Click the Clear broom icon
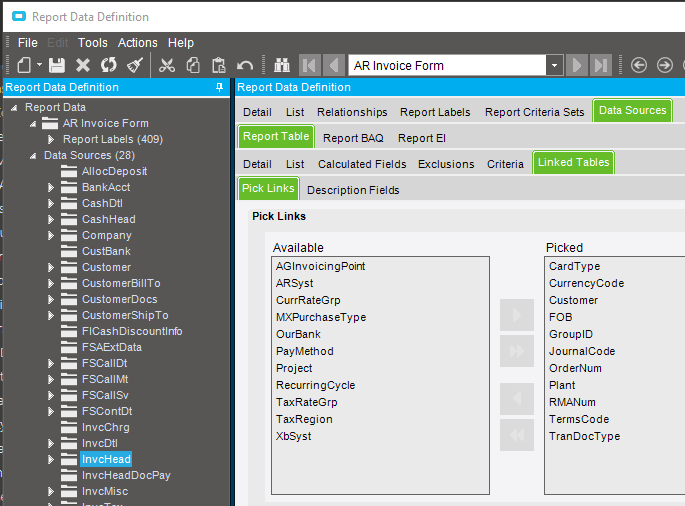685x506 pixels. [x=135, y=66]
